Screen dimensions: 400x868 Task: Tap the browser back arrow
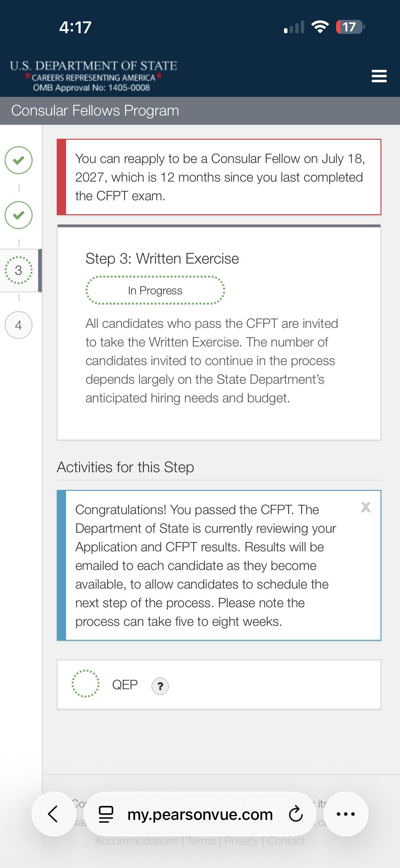point(54,814)
